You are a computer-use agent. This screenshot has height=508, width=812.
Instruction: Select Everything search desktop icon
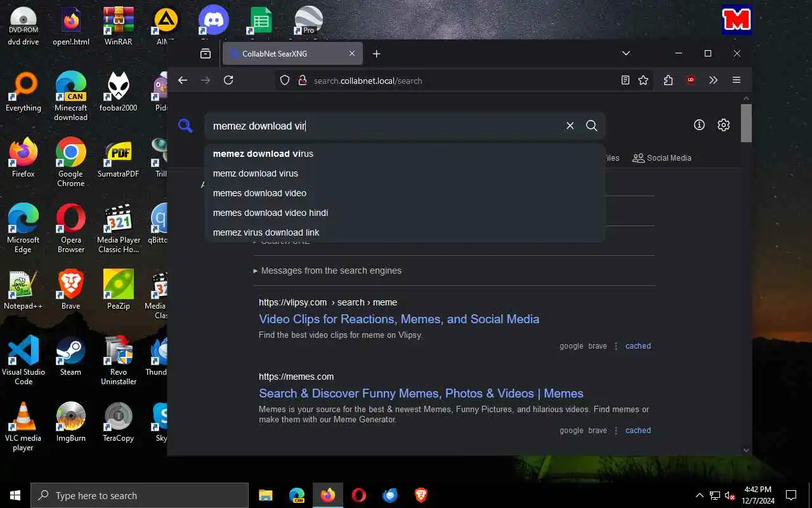coord(23,92)
